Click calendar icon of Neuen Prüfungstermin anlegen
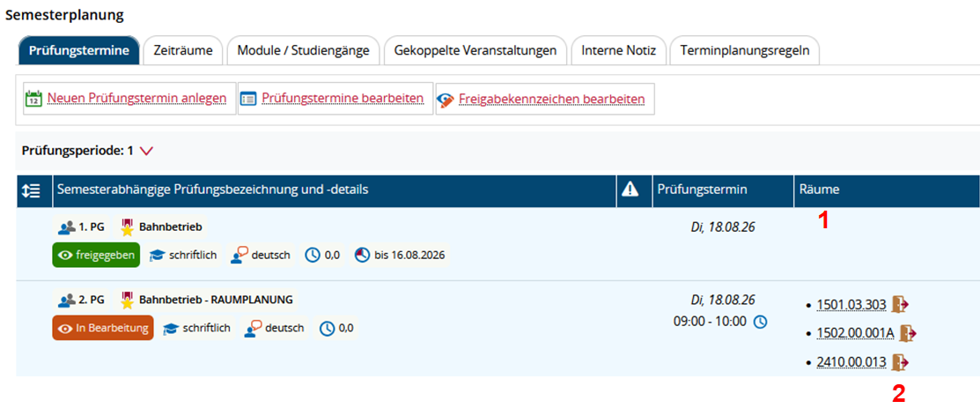Viewport: 980px width, 416px height. click(x=33, y=99)
